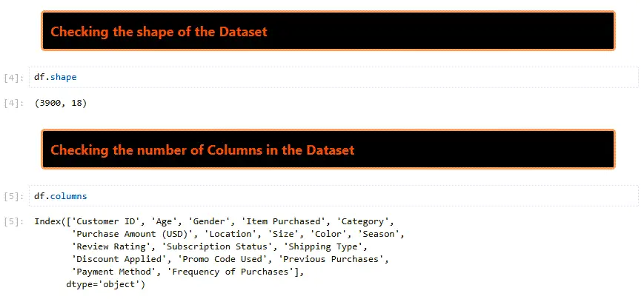
Task: Select the [4] input prompt beside df.shape
Action: click(x=14, y=78)
